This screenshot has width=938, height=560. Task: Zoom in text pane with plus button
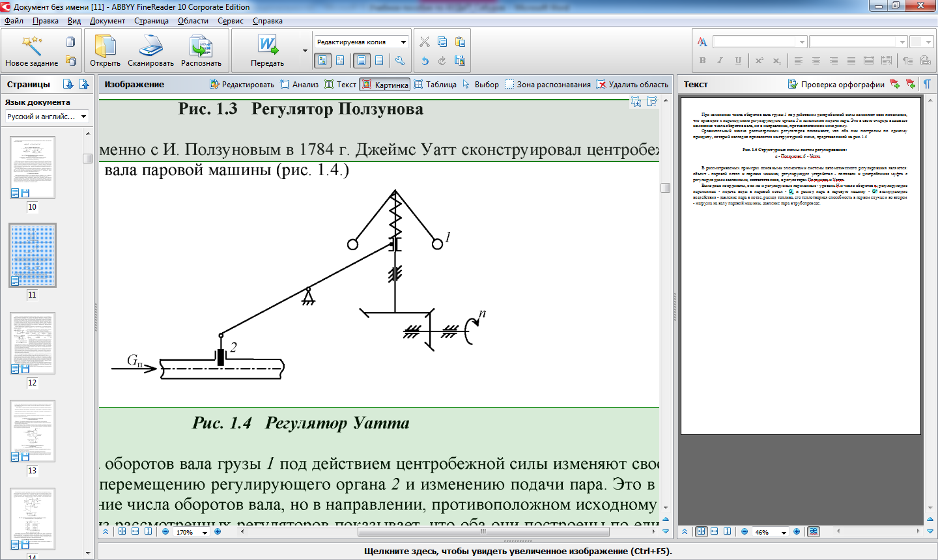click(796, 532)
